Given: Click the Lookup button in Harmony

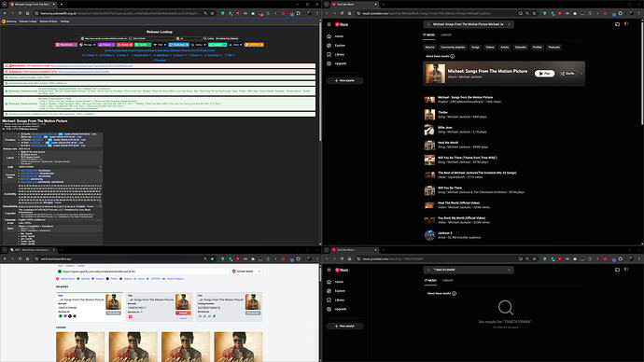Looking at the screenshot, I should (x=209, y=38).
